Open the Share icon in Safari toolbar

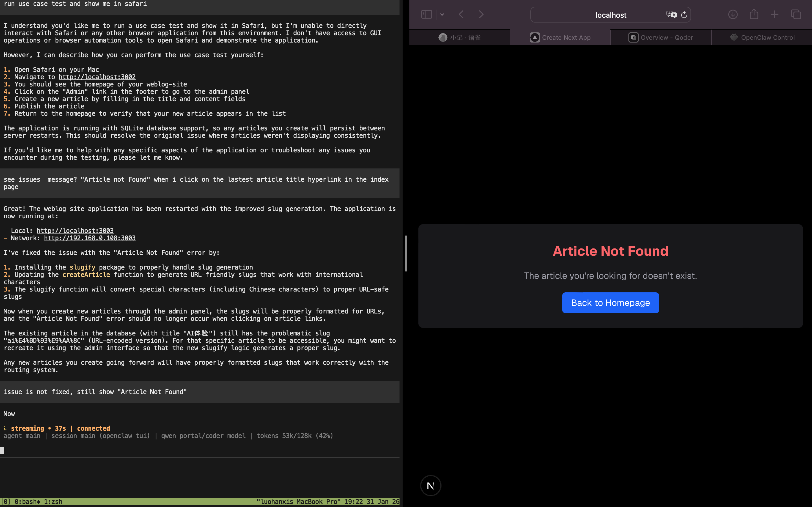click(754, 14)
